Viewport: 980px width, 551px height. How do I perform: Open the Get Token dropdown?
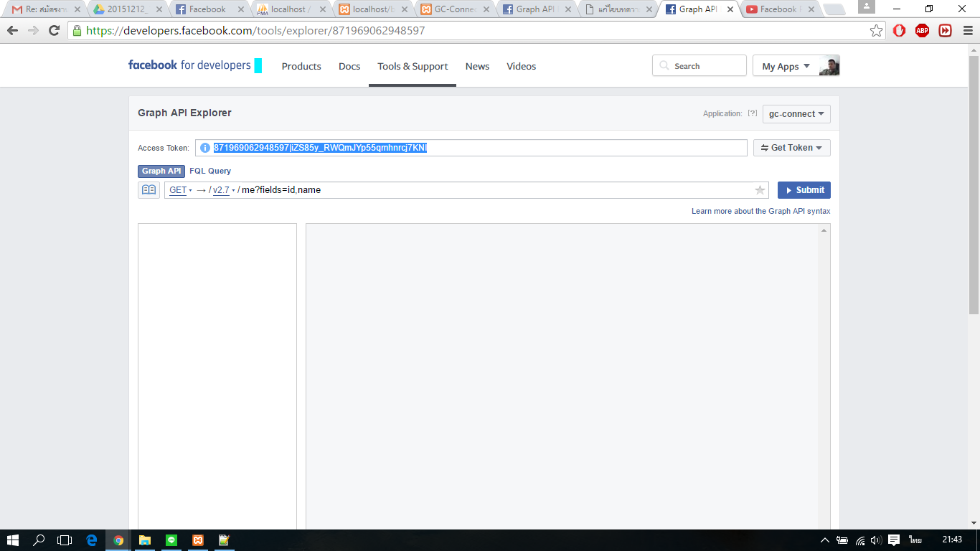pyautogui.click(x=792, y=148)
